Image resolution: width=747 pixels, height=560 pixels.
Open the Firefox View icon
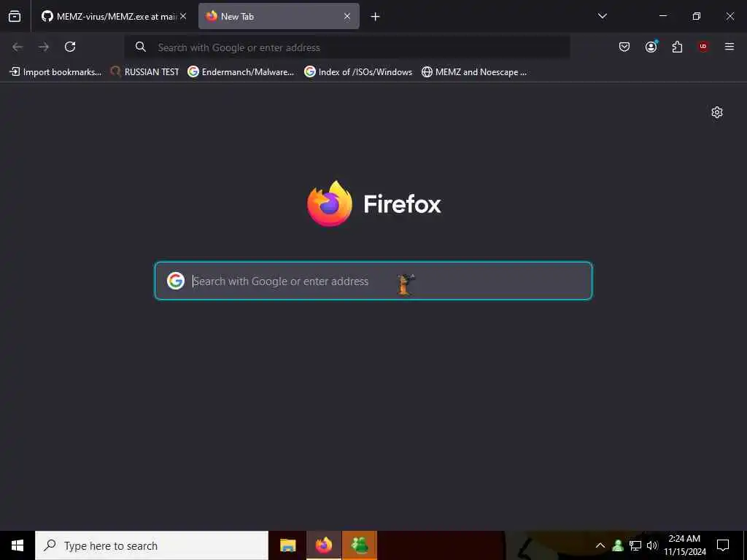click(x=15, y=16)
